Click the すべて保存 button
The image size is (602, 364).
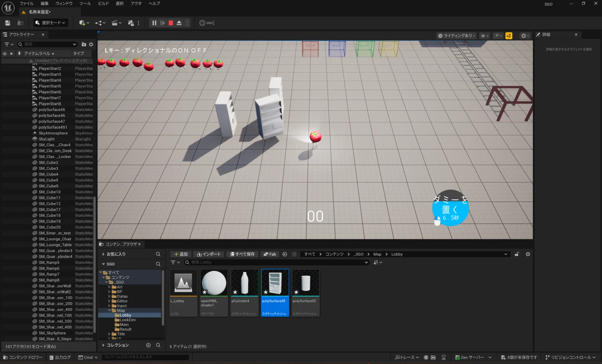(242, 254)
